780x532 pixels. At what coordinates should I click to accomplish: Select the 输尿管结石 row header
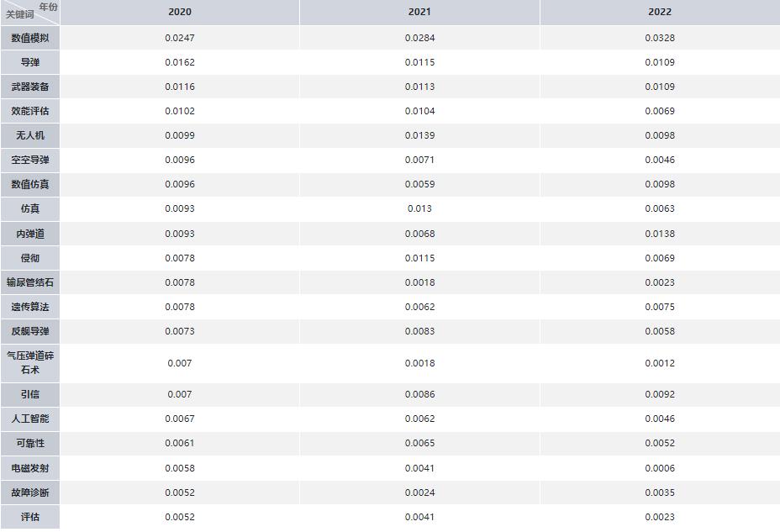30,282
